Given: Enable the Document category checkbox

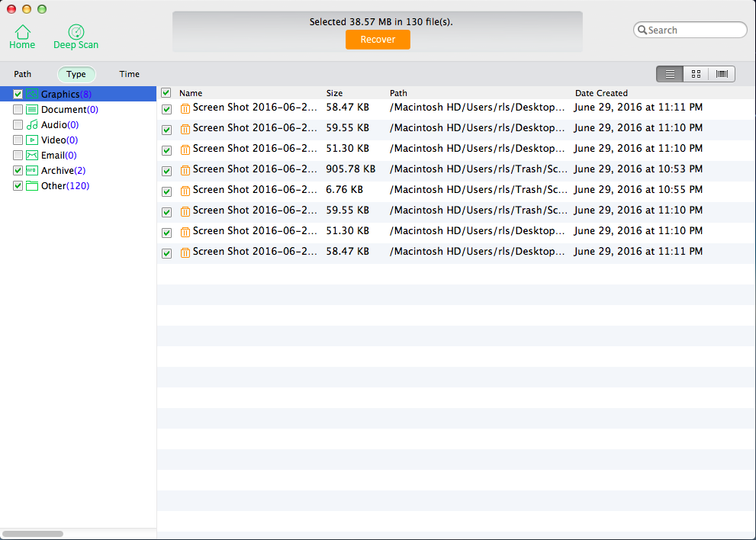Looking at the screenshot, I should 18,110.
